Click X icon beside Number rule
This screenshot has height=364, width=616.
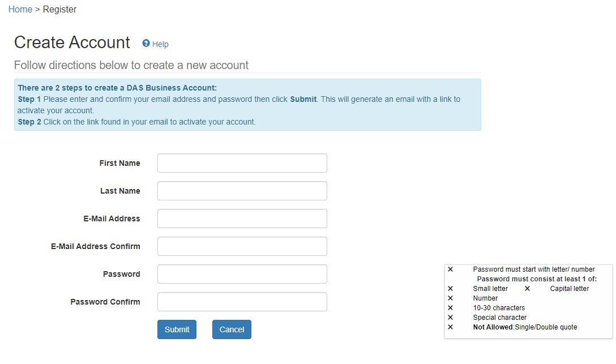(450, 298)
